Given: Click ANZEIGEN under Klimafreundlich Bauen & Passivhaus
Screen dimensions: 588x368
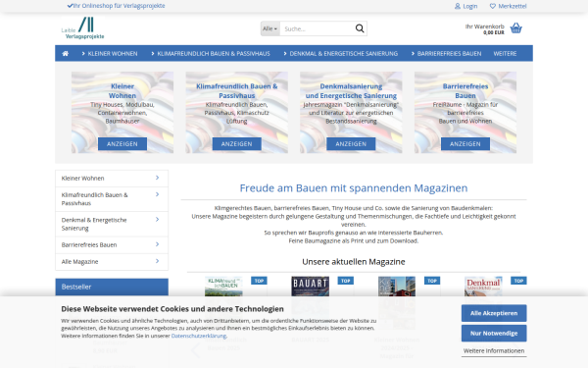Looking at the screenshot, I should tap(236, 144).
